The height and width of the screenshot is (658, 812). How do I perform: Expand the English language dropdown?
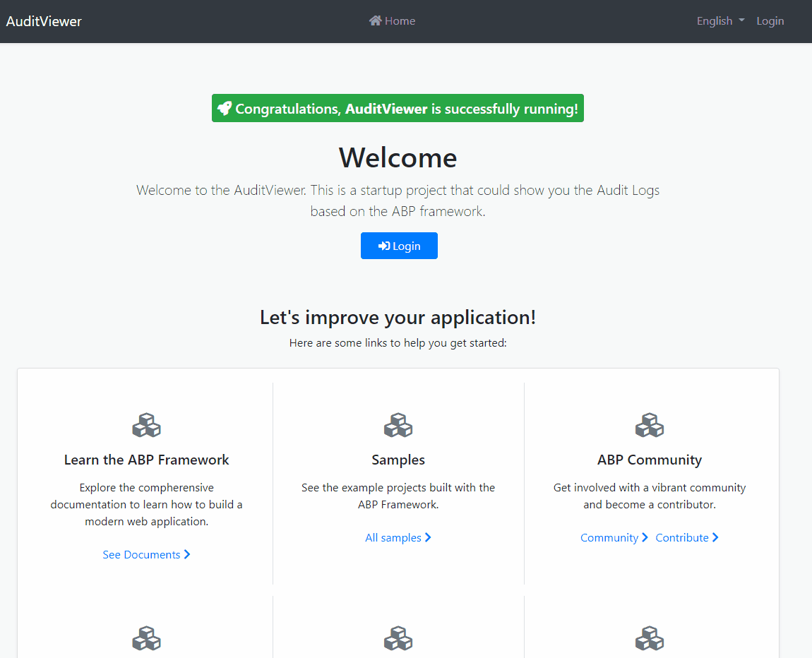(x=720, y=20)
